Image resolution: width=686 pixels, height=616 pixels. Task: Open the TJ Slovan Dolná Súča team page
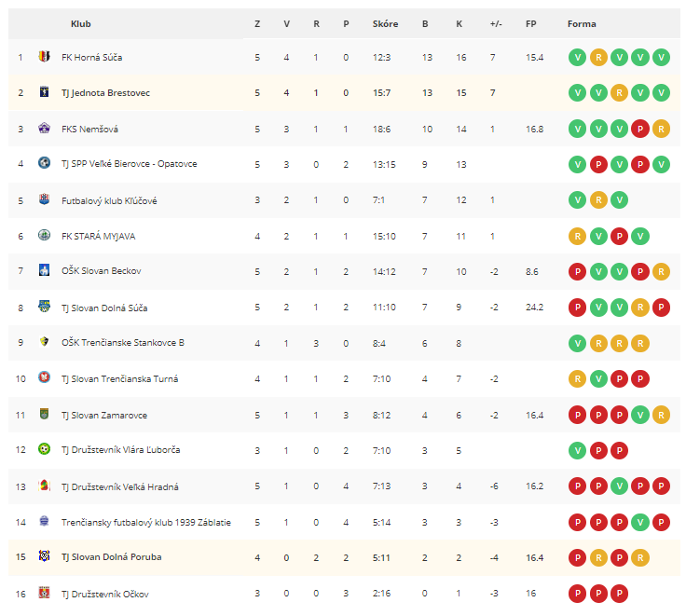[104, 308]
